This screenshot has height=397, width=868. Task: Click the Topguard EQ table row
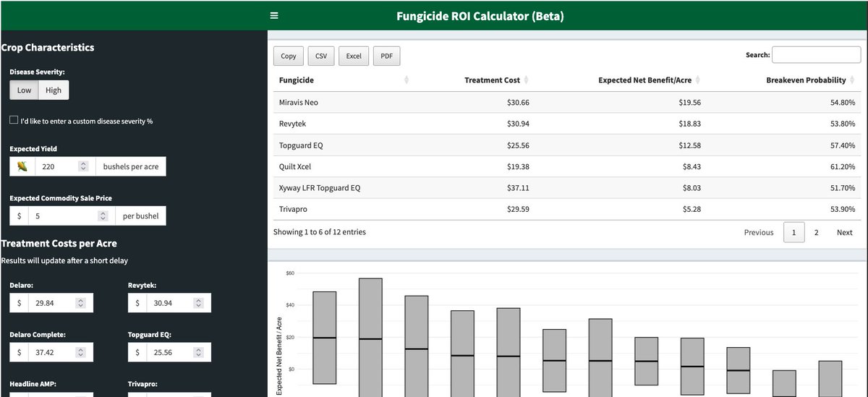567,145
